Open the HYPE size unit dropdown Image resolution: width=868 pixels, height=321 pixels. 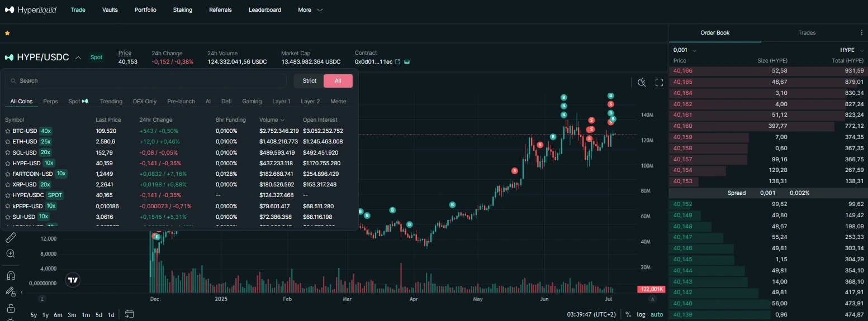pyautogui.click(x=852, y=50)
